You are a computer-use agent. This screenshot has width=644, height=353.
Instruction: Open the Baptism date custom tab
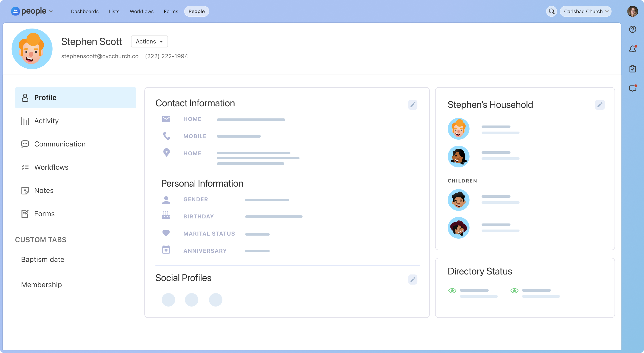point(42,259)
